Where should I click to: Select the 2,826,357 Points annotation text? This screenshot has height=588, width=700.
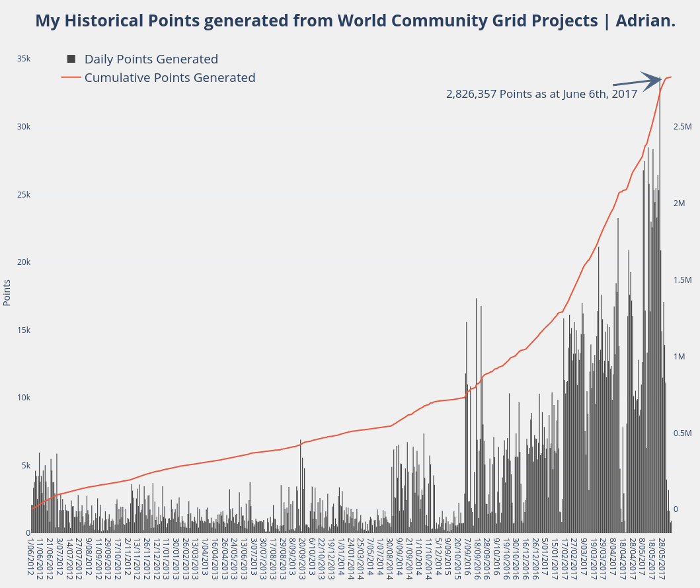[x=541, y=94]
